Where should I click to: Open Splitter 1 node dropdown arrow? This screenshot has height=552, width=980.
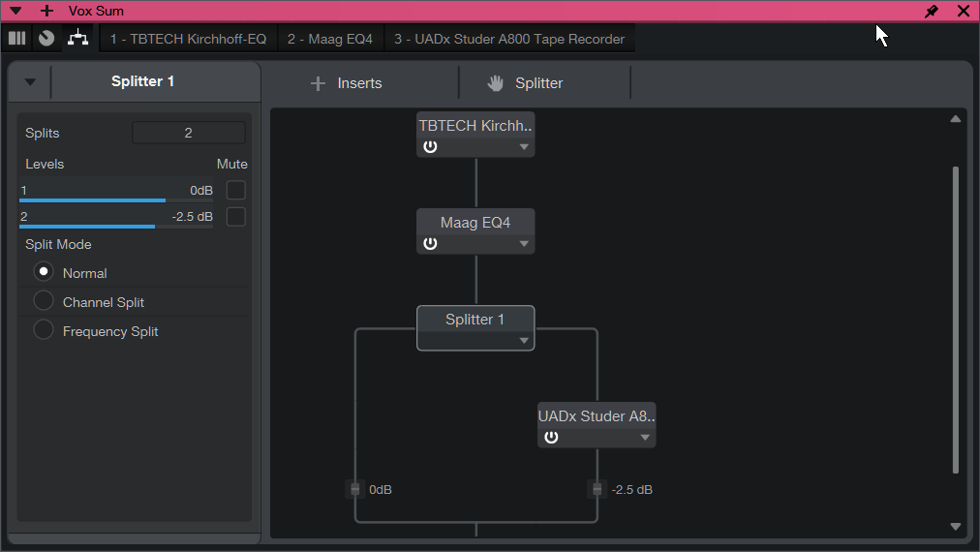pos(524,341)
